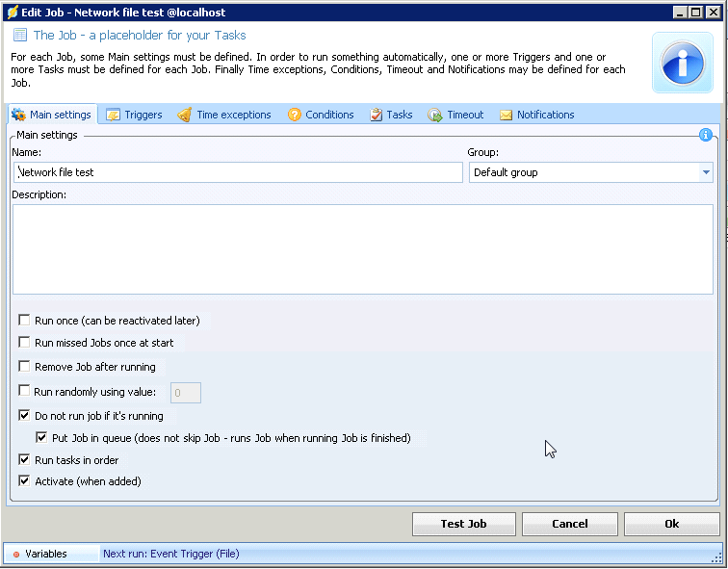
Task: Click the Tasks clipboard icon
Action: 376,115
